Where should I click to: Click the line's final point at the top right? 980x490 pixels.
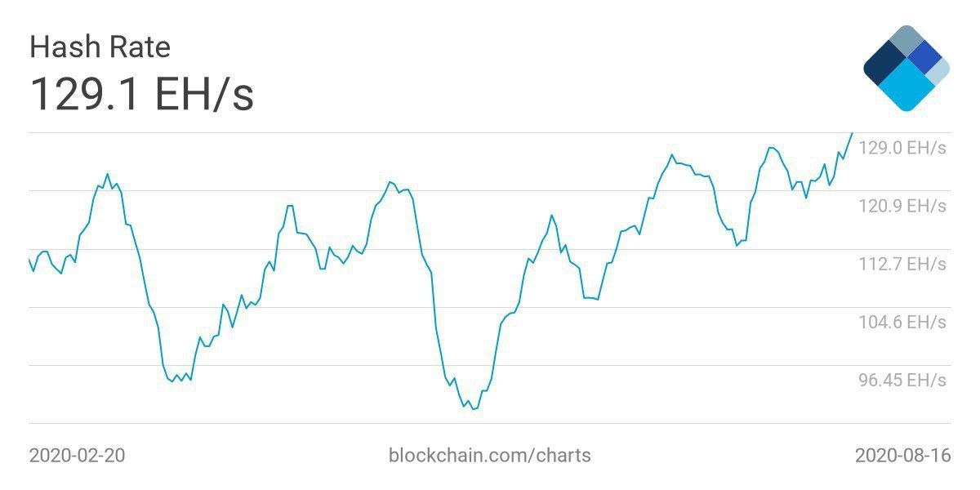tap(852, 133)
